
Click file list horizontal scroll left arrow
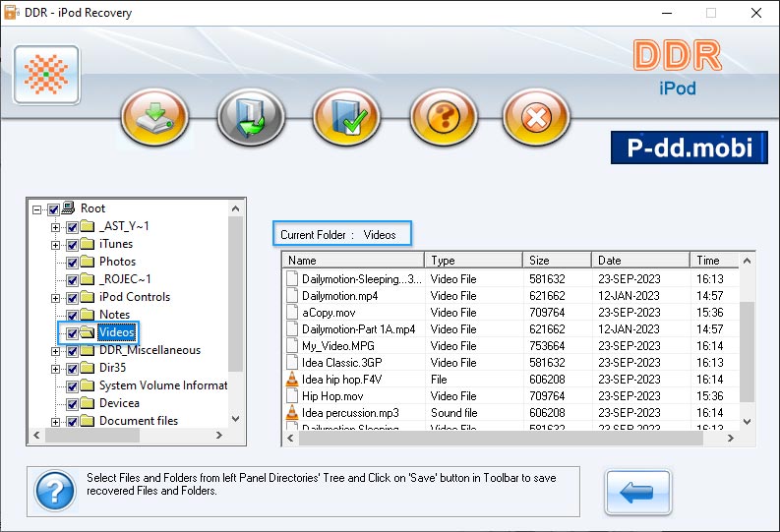(290, 438)
